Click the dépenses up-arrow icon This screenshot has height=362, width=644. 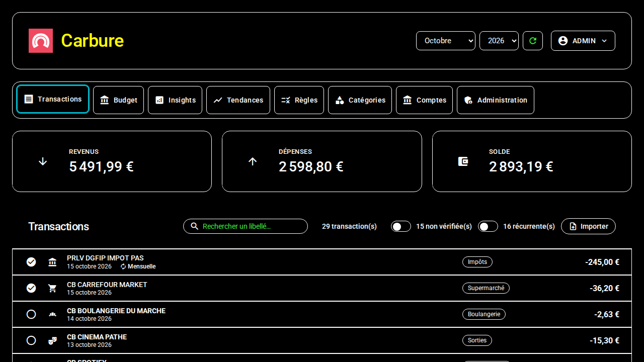(x=253, y=161)
